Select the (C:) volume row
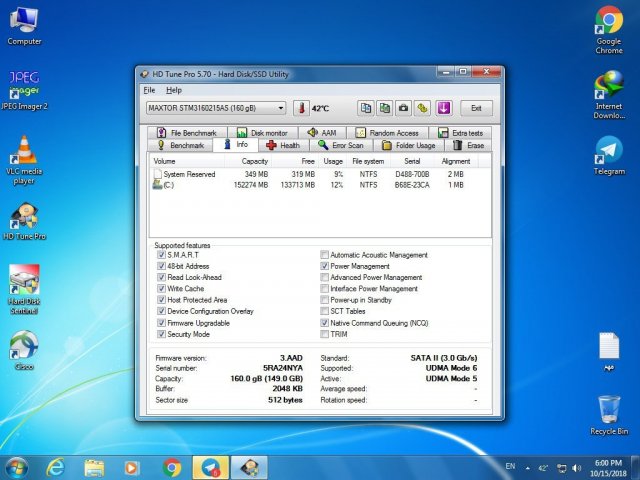Viewport: 640px width, 480px height. click(170, 184)
